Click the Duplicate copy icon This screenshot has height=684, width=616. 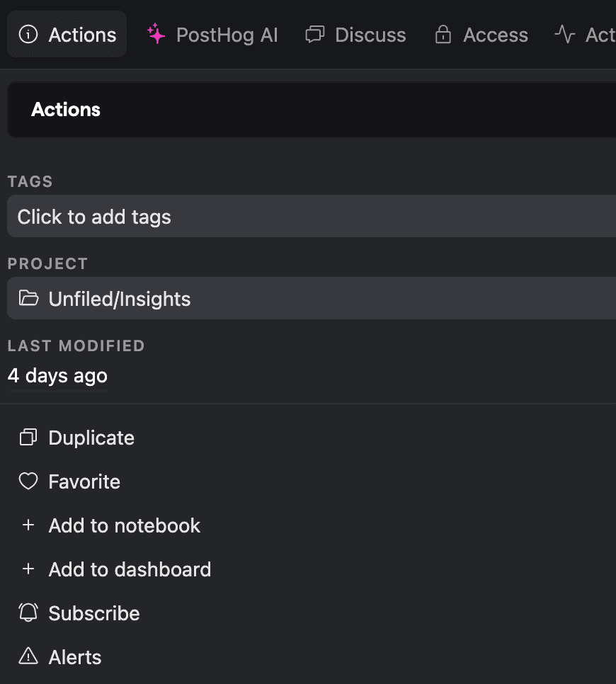pos(28,438)
